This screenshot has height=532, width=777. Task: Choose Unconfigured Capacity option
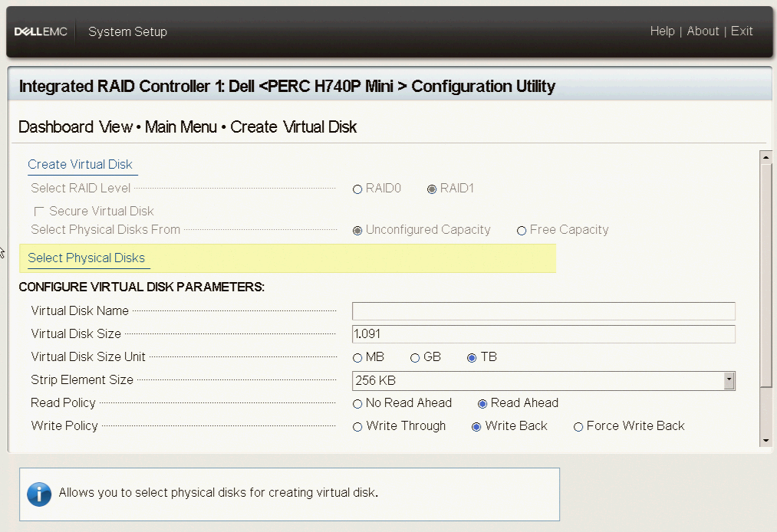pyautogui.click(x=357, y=231)
